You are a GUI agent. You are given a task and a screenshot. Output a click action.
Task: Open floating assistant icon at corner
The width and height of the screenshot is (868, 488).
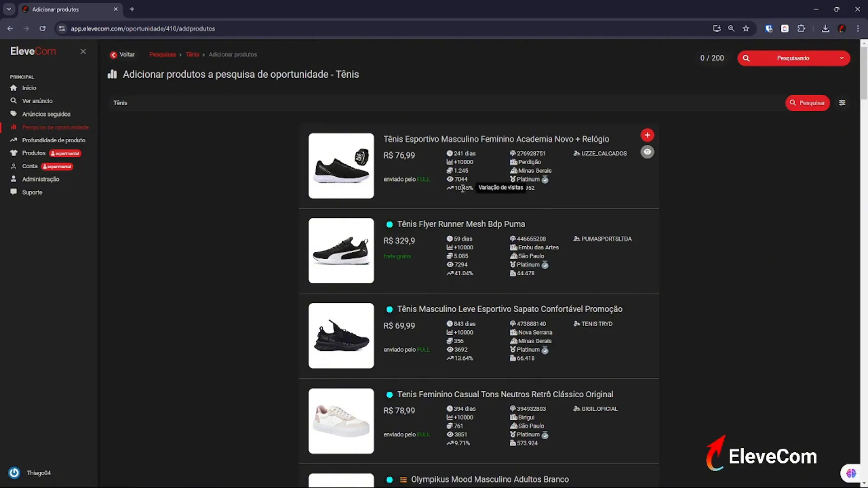point(851,473)
